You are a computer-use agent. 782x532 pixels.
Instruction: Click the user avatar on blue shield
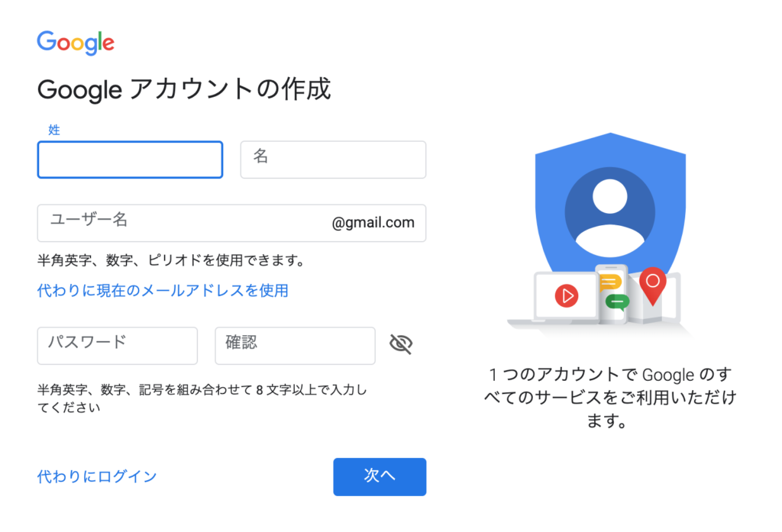610,212
